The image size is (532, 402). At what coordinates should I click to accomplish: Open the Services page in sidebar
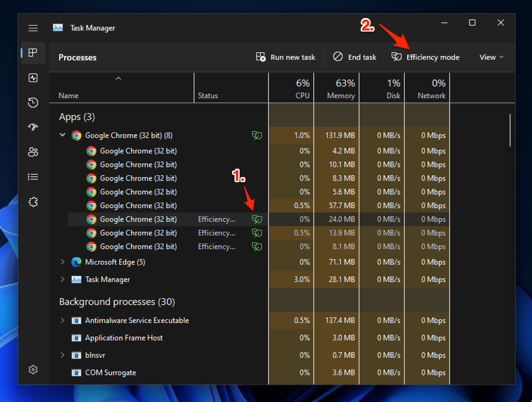33,202
